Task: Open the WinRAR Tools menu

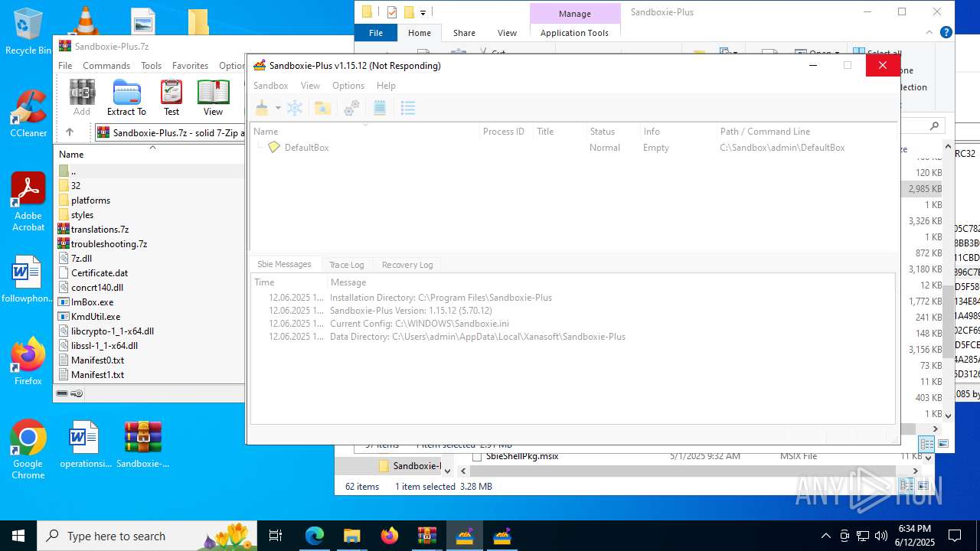Action: click(151, 66)
